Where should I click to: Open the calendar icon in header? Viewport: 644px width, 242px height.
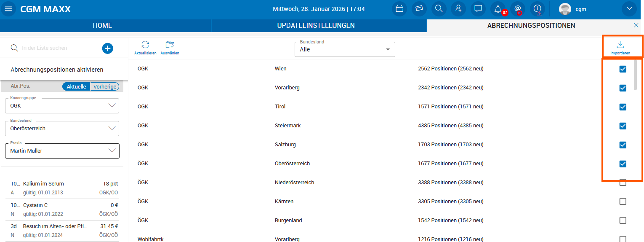coord(399,9)
